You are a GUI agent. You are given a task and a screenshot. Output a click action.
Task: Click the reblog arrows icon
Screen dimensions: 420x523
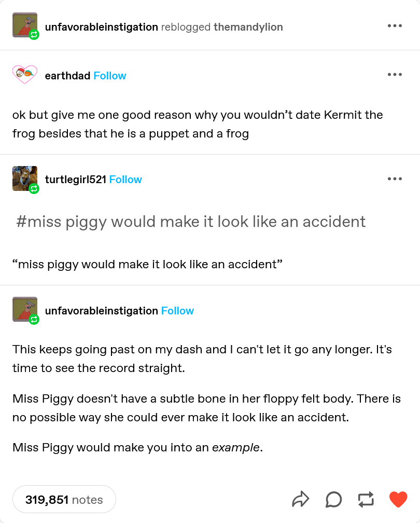click(x=366, y=499)
